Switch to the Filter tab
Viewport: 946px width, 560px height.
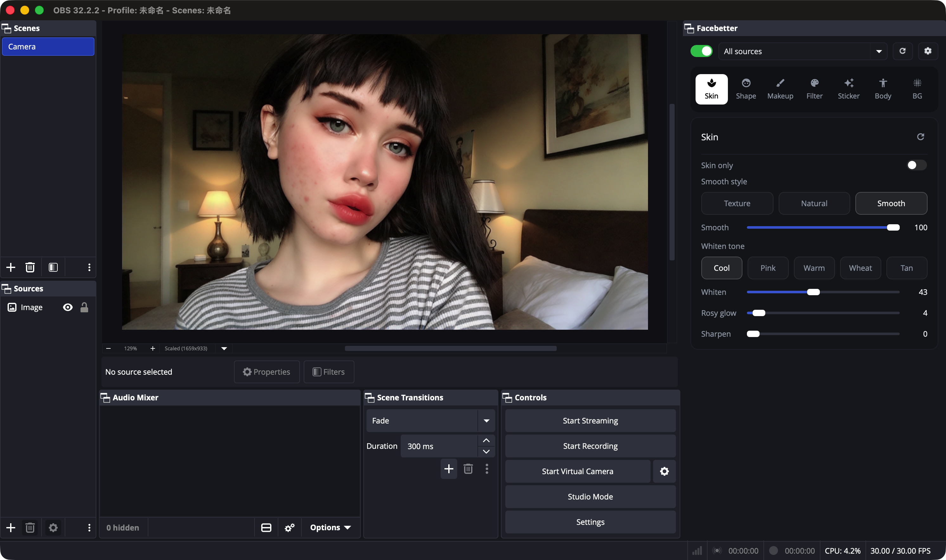click(x=814, y=89)
